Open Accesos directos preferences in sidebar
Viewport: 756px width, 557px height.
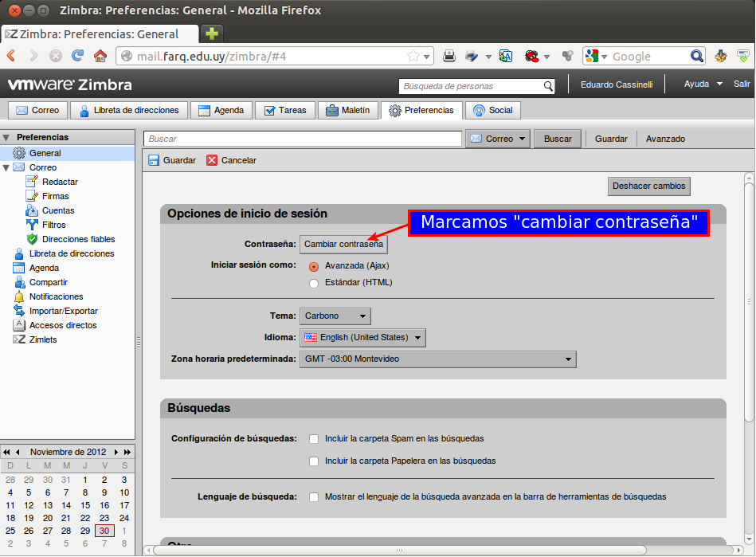[x=63, y=326]
